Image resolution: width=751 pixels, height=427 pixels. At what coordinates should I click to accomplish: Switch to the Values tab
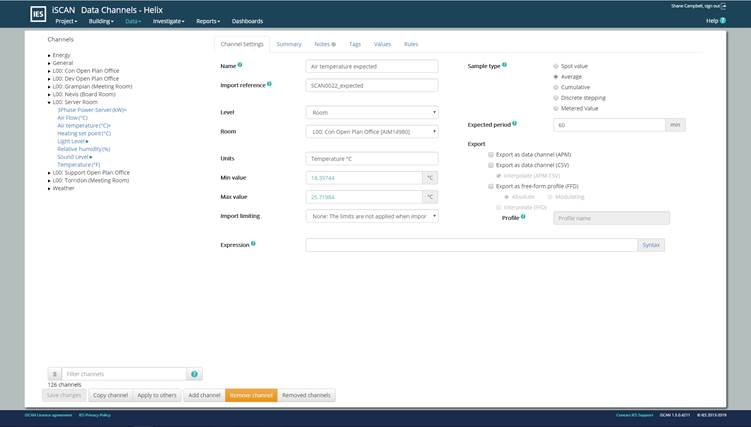pos(382,44)
